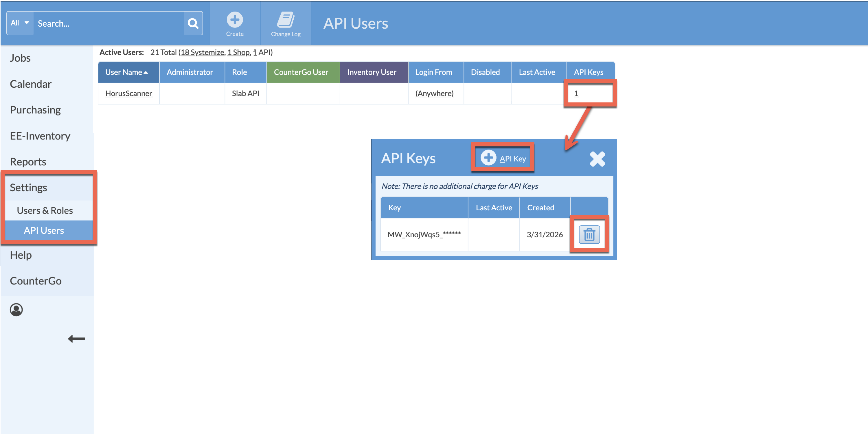Open HorusScanner's API Keys via the "1" link

click(577, 93)
